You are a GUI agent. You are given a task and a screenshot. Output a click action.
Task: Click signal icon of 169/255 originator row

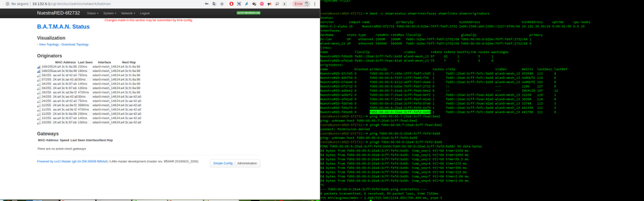point(39,67)
